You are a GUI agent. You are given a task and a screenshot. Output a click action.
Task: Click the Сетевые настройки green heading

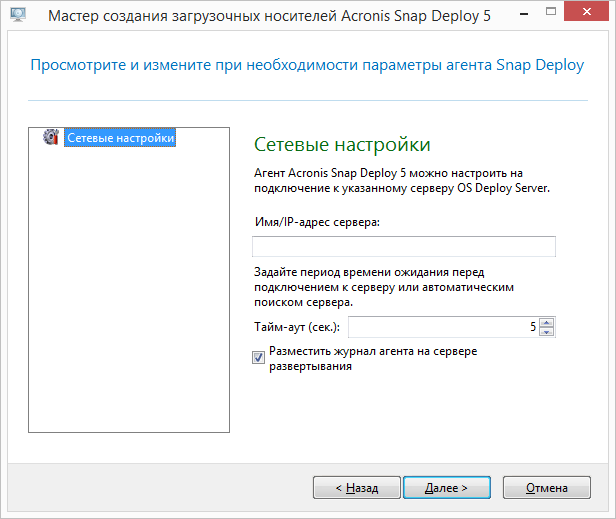coord(342,145)
